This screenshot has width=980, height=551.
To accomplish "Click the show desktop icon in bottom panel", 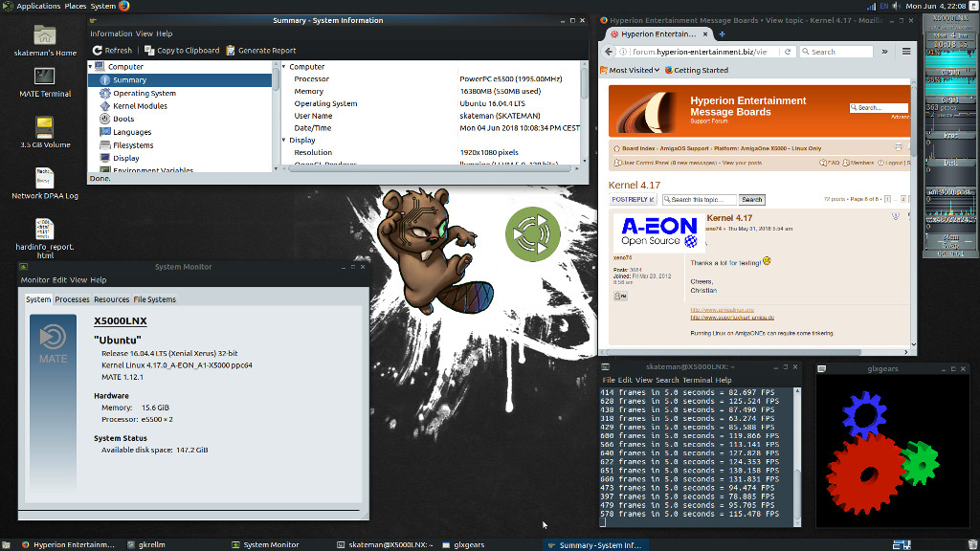I will (x=7, y=545).
